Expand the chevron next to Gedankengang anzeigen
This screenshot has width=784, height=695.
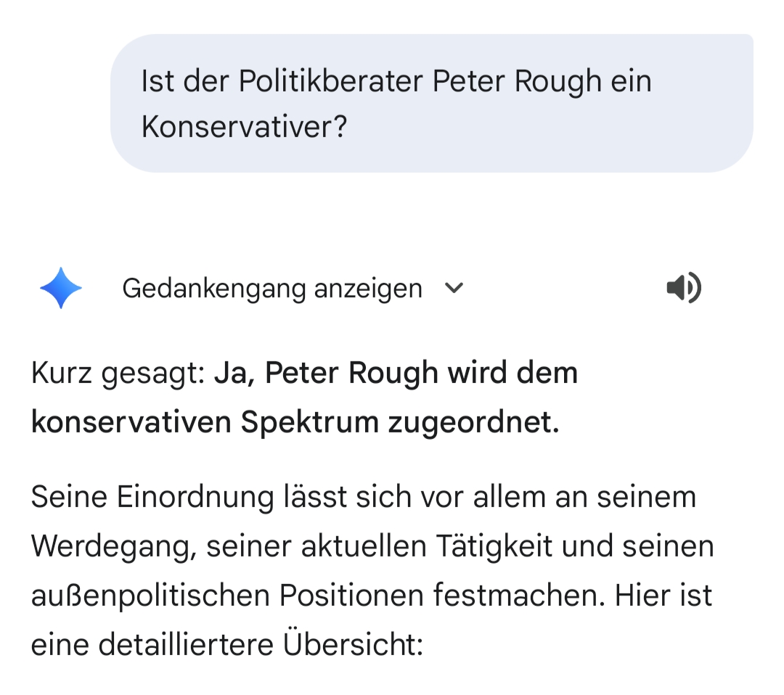pos(454,288)
